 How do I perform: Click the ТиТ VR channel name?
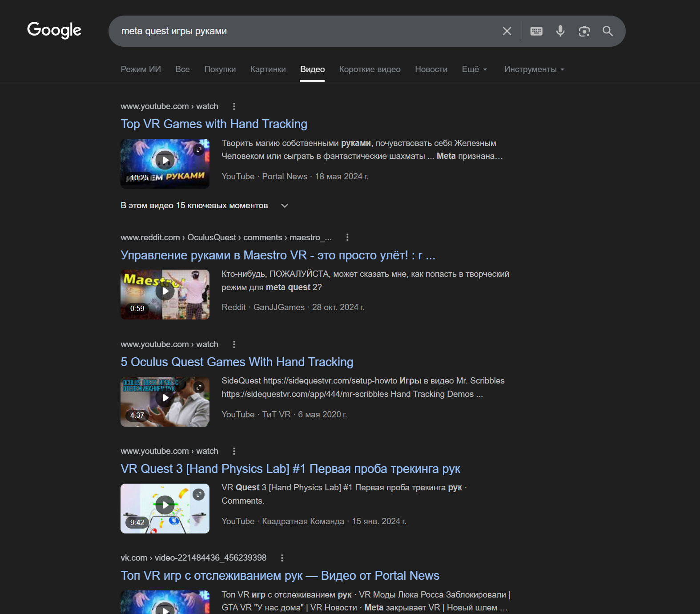coord(276,415)
